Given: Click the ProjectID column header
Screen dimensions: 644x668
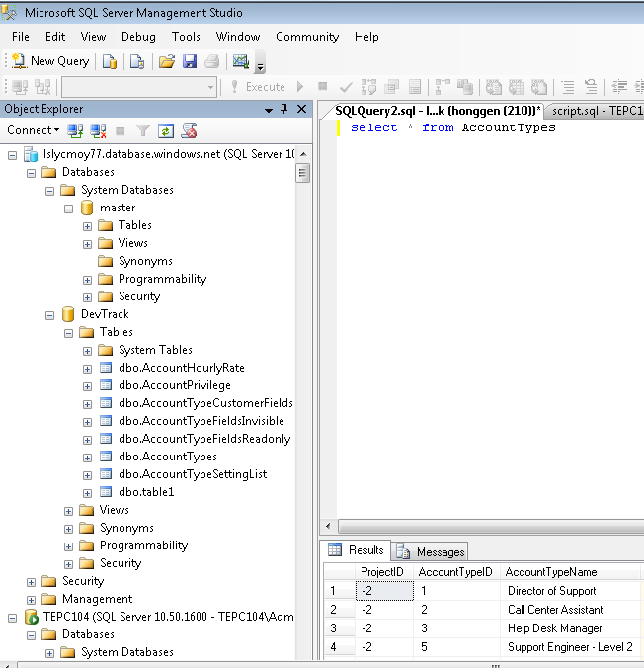Looking at the screenshot, I should point(384,572).
